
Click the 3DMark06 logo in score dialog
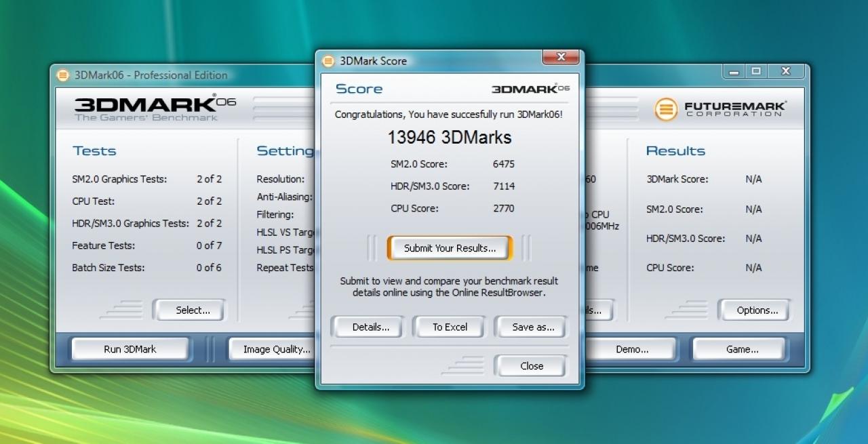click(x=530, y=89)
